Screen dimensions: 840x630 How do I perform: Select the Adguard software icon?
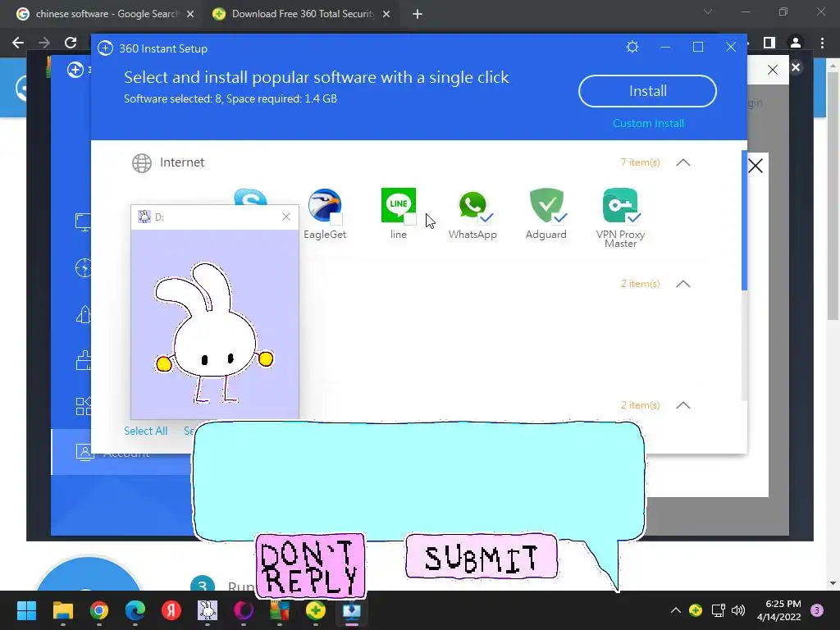pyautogui.click(x=546, y=205)
